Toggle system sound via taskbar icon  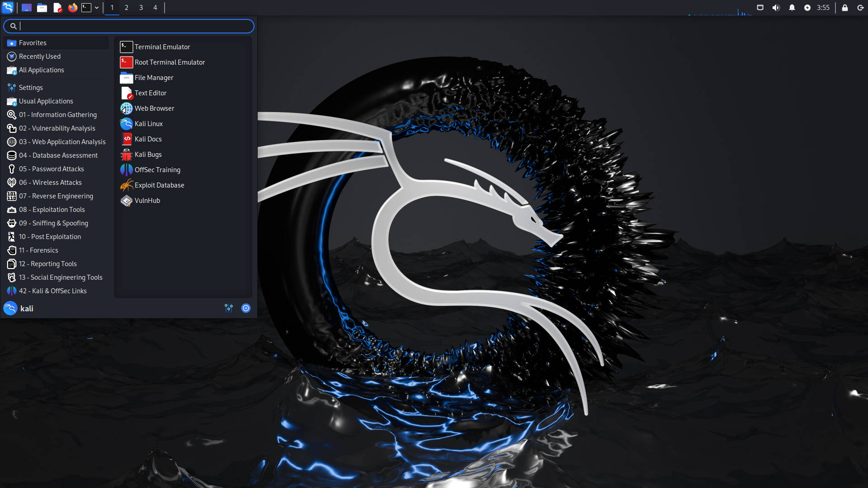(776, 7)
